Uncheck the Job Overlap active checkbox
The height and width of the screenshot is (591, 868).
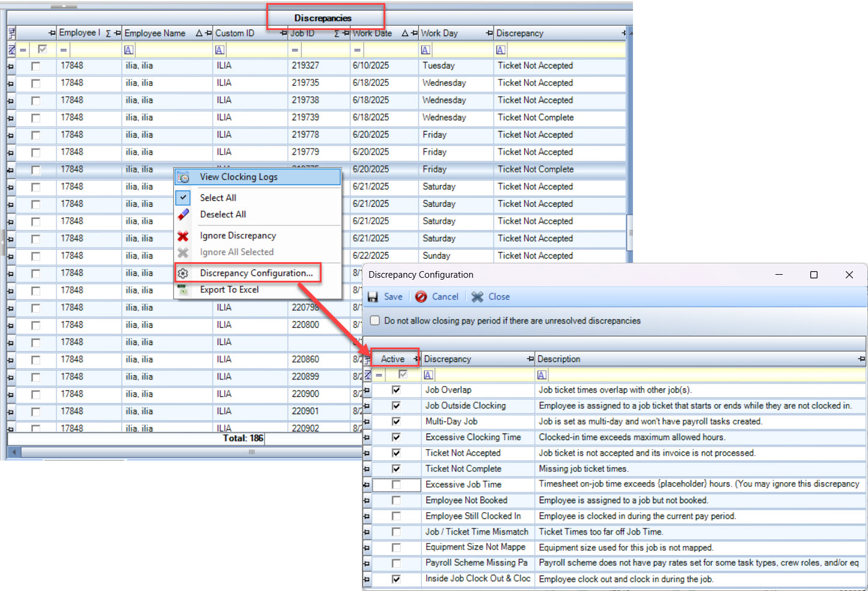pyautogui.click(x=396, y=390)
